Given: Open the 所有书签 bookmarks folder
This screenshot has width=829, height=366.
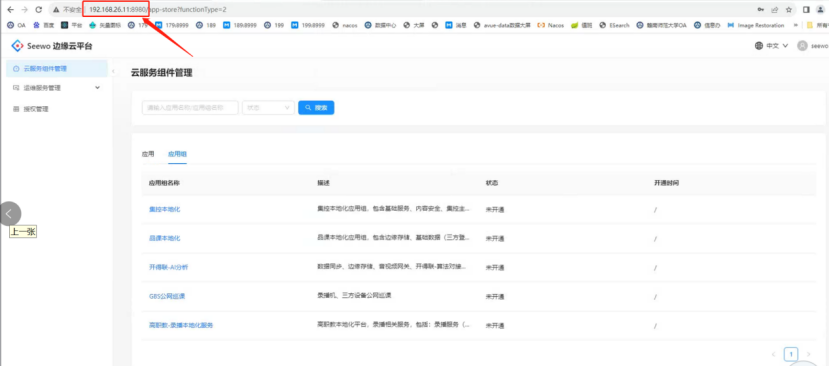Looking at the screenshot, I should coord(817,25).
